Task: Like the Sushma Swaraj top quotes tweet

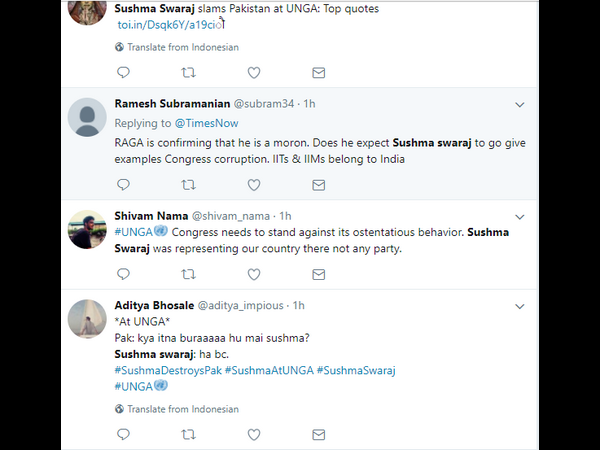Action: (254, 72)
